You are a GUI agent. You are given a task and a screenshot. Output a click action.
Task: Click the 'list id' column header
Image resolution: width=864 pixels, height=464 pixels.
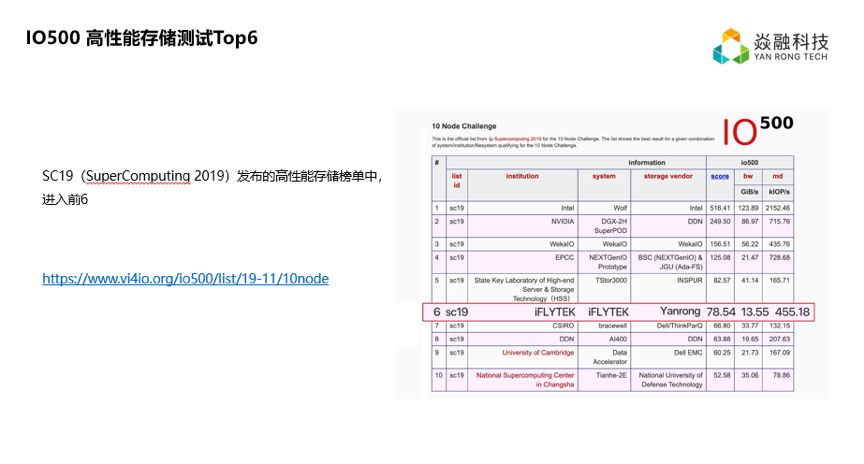point(457,181)
